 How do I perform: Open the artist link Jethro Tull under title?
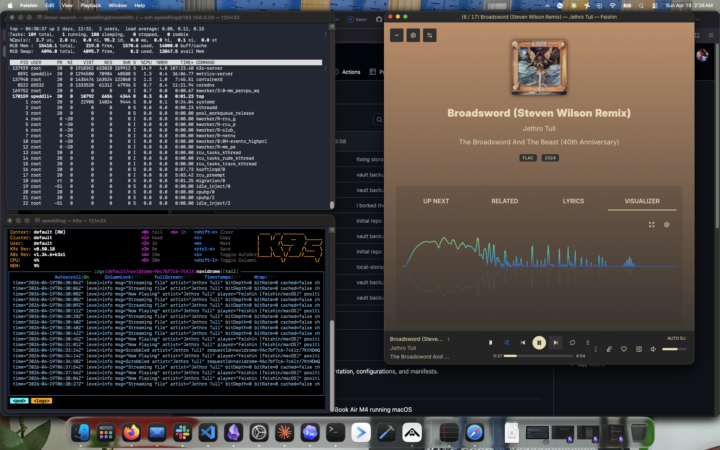point(539,129)
